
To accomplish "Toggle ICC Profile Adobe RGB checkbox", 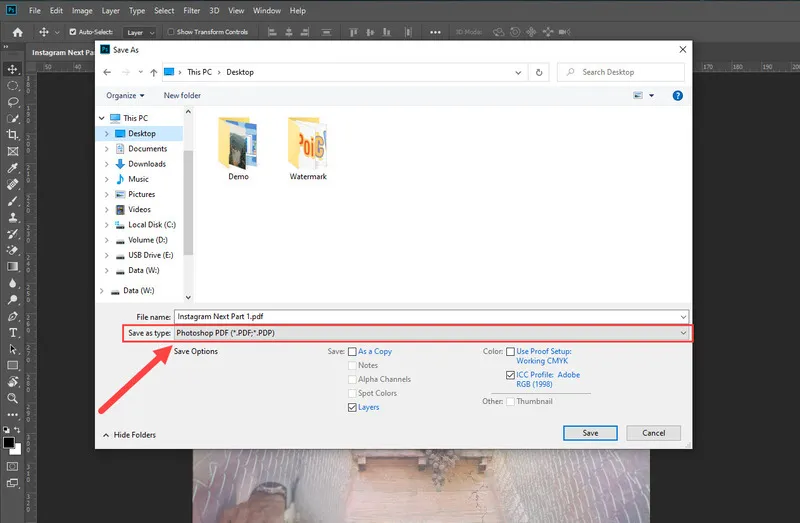I will (x=511, y=375).
